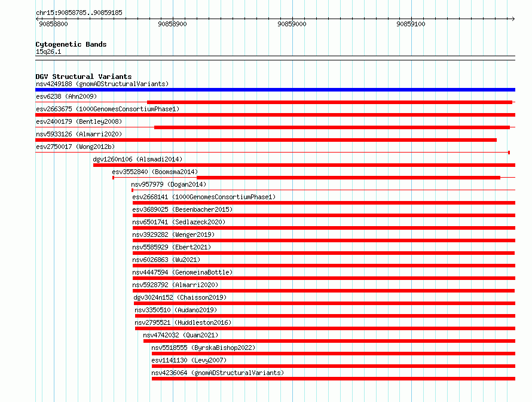Open nsv6026863 (Wu2021) variant
The width and height of the screenshot is (532, 402).
tap(166, 260)
